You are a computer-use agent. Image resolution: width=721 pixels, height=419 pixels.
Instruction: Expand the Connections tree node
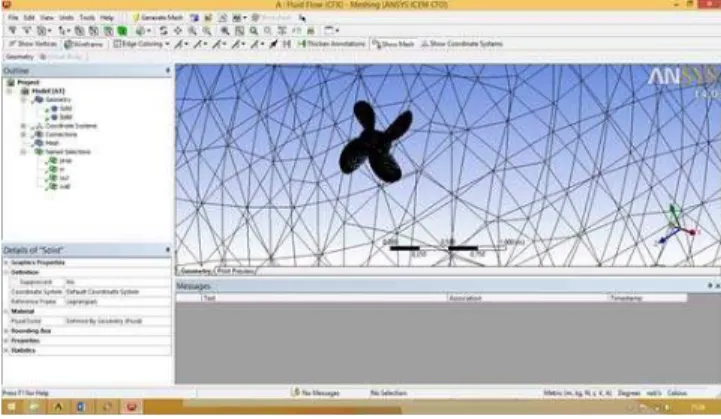(x=23, y=135)
